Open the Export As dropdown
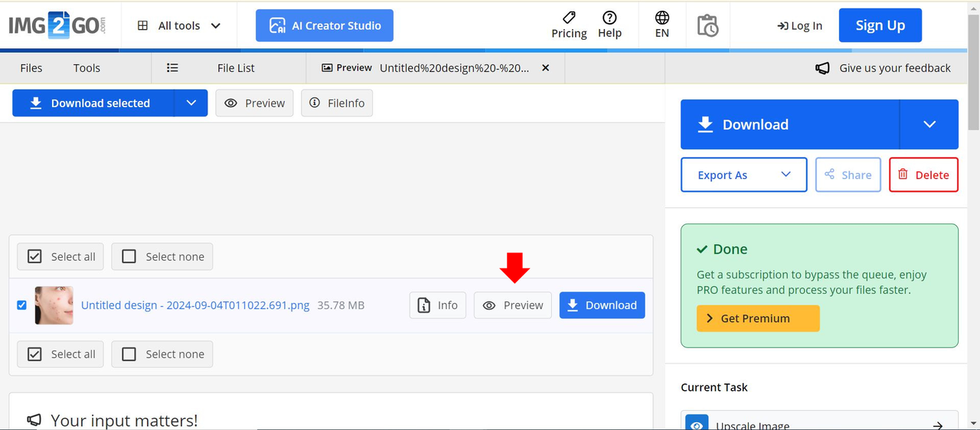Image resolution: width=980 pixels, height=430 pixels. pos(744,174)
